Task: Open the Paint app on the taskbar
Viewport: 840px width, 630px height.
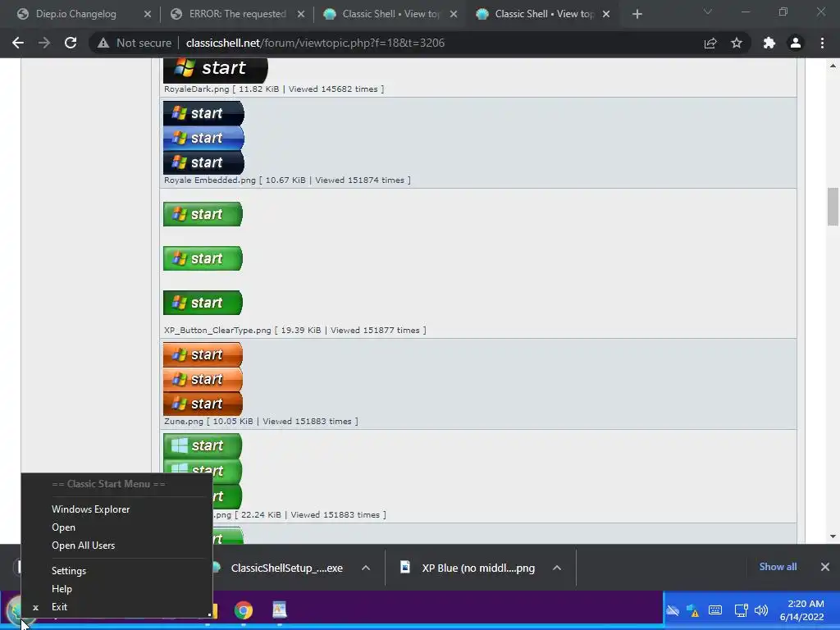Action: (x=280, y=610)
